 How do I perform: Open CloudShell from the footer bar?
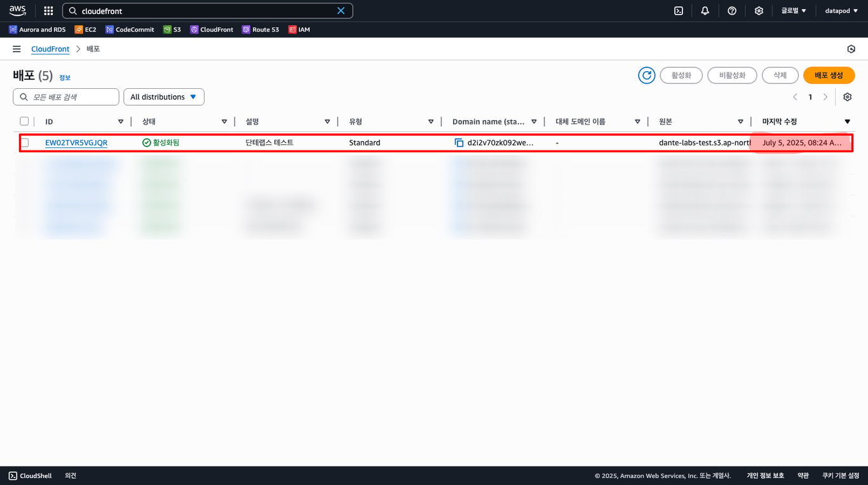click(x=31, y=475)
